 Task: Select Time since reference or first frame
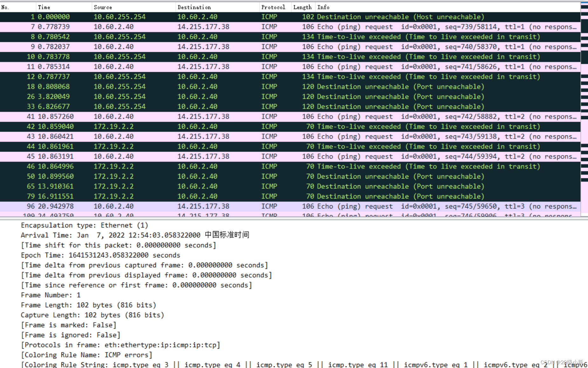point(137,285)
